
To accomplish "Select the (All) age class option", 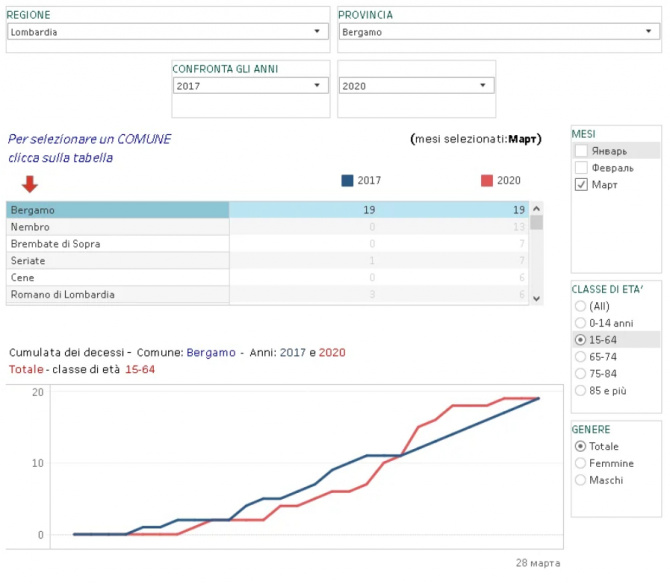I will (581, 306).
